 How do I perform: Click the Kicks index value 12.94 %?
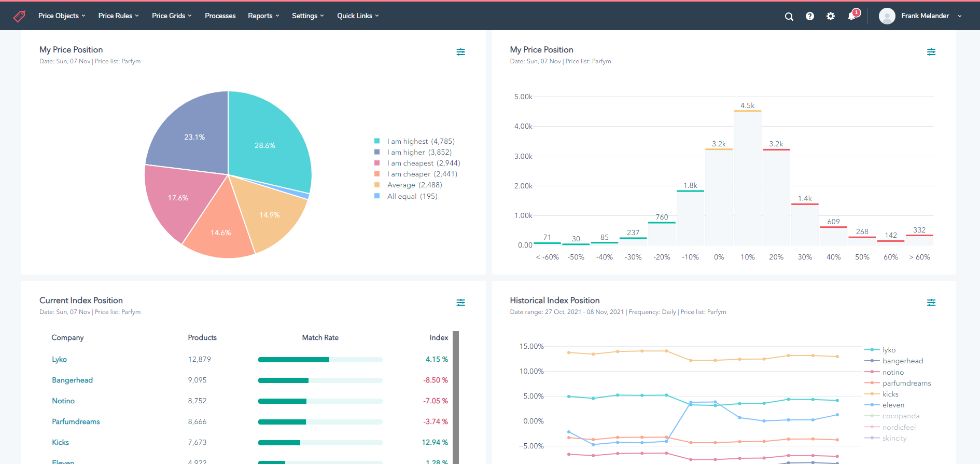click(435, 442)
